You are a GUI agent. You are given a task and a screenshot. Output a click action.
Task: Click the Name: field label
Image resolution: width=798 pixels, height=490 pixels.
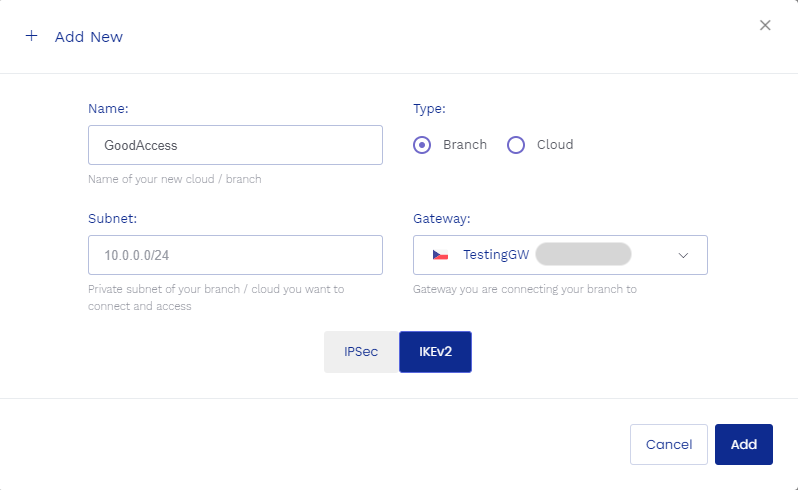pos(108,108)
